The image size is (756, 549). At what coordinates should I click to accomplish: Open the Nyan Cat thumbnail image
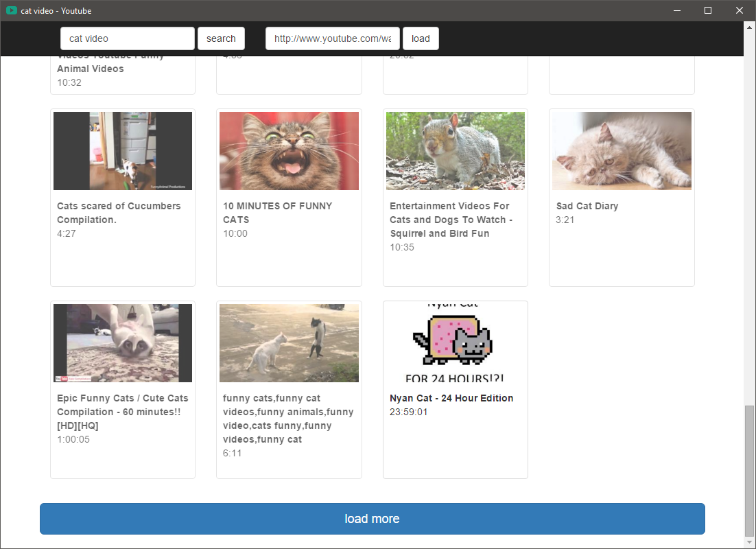455,343
